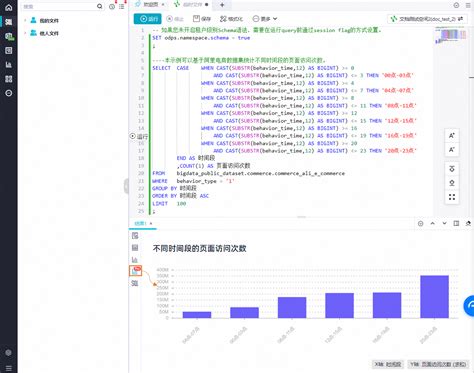Viewport: 474px width, 373px height.
Task: Open the More (更多) dropdown in the toolbar
Action: [265, 19]
